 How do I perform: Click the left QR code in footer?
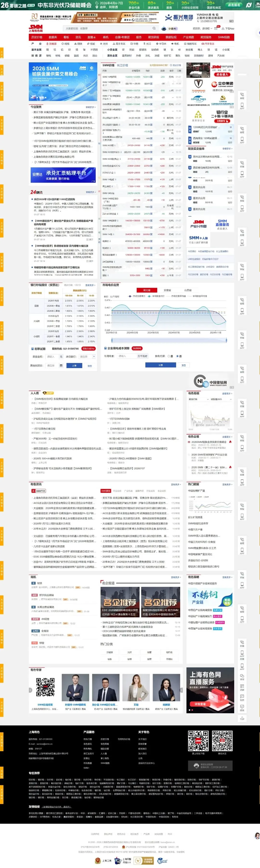pyautogui.click(x=198, y=741)
